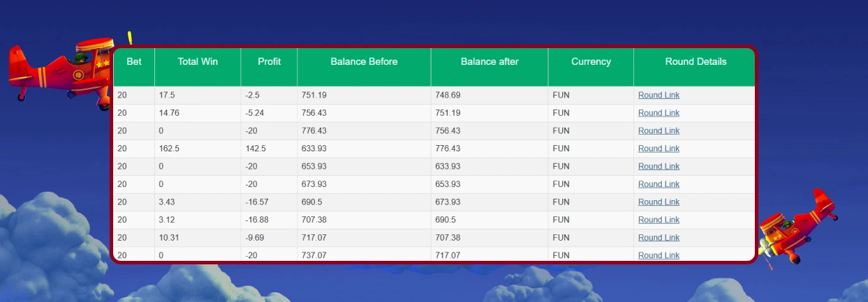The height and width of the screenshot is (302, 868).
Task: Select the 162.5 total win cell
Action: (x=170, y=149)
